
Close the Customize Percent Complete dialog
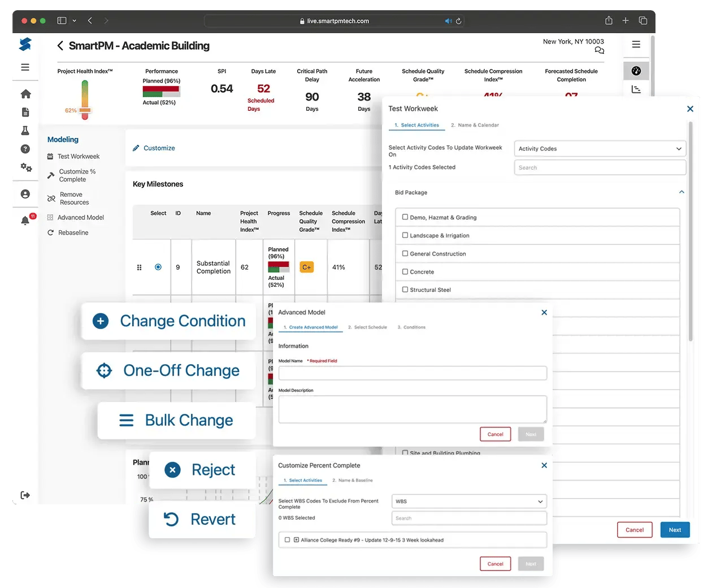(544, 465)
